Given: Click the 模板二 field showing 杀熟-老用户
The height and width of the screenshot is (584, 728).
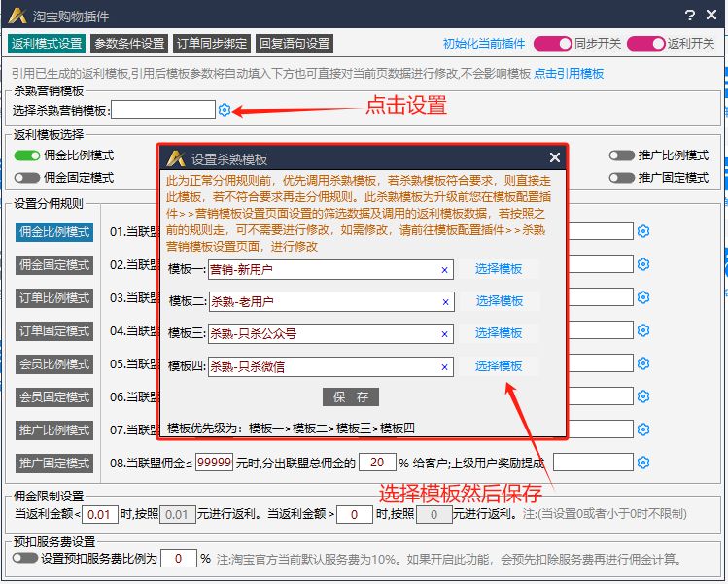Looking at the screenshot, I should click(331, 302).
